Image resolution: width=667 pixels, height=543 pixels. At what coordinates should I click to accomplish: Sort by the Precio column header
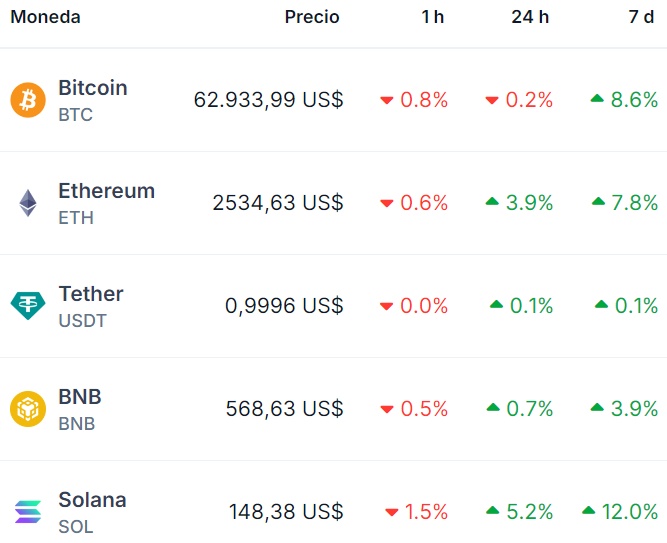click(312, 17)
